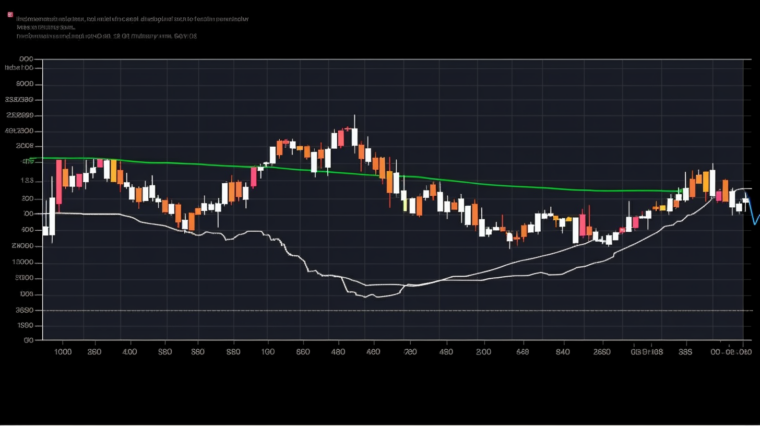Click the third line of the chart header text
This screenshot has height=426, width=760.
coord(107,36)
